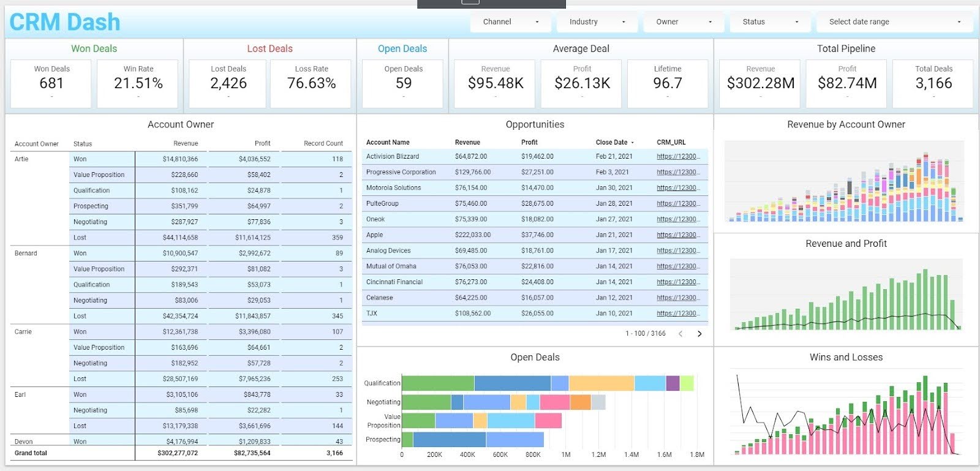Select Artie in the Account Owner table
The width and height of the screenshot is (980, 471).
21,159
